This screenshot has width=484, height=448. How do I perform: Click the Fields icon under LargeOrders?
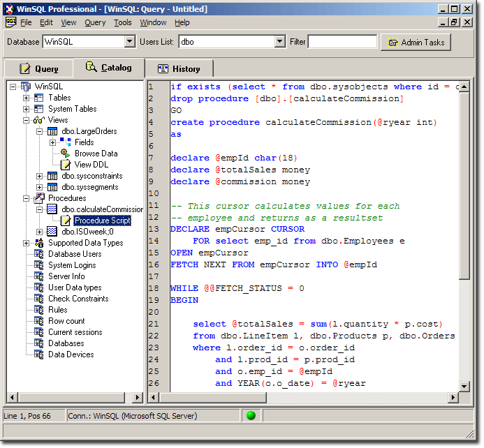click(x=65, y=142)
